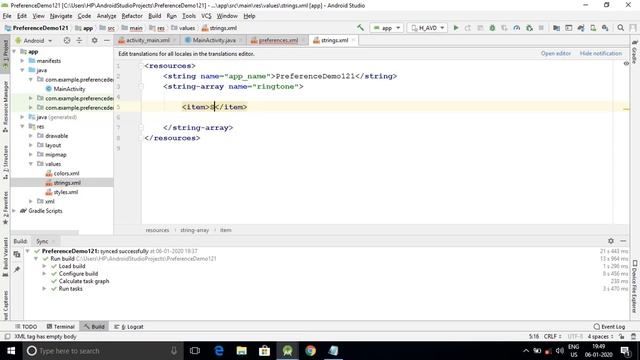This screenshot has height=360, width=640.
Task: Open the Event Log in the status bar
Action: click(609, 327)
